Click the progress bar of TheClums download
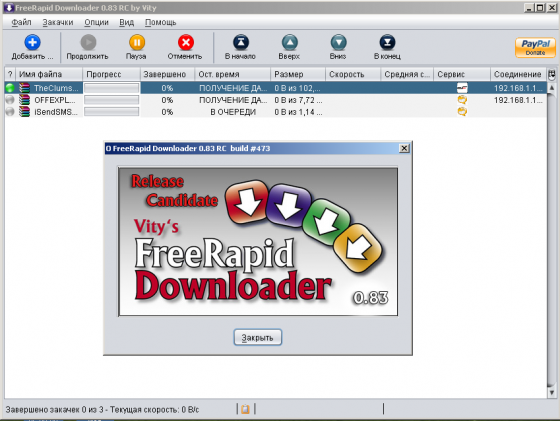Viewport: 560px width, 421px height. pyautogui.click(x=111, y=88)
